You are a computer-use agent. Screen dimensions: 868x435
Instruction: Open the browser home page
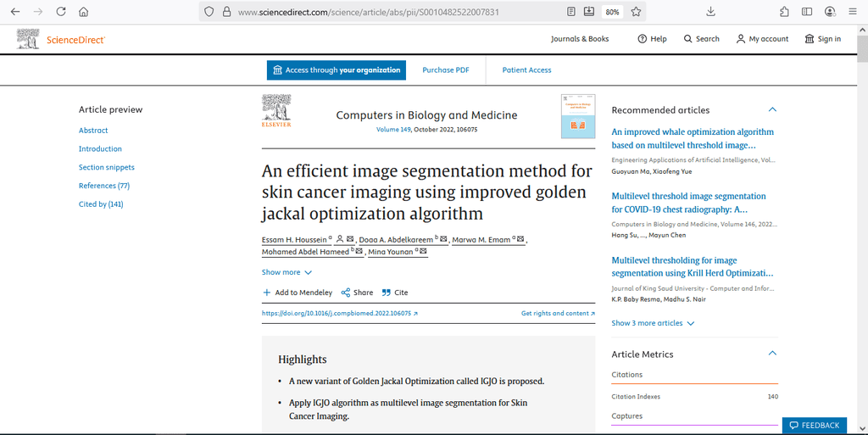point(84,12)
